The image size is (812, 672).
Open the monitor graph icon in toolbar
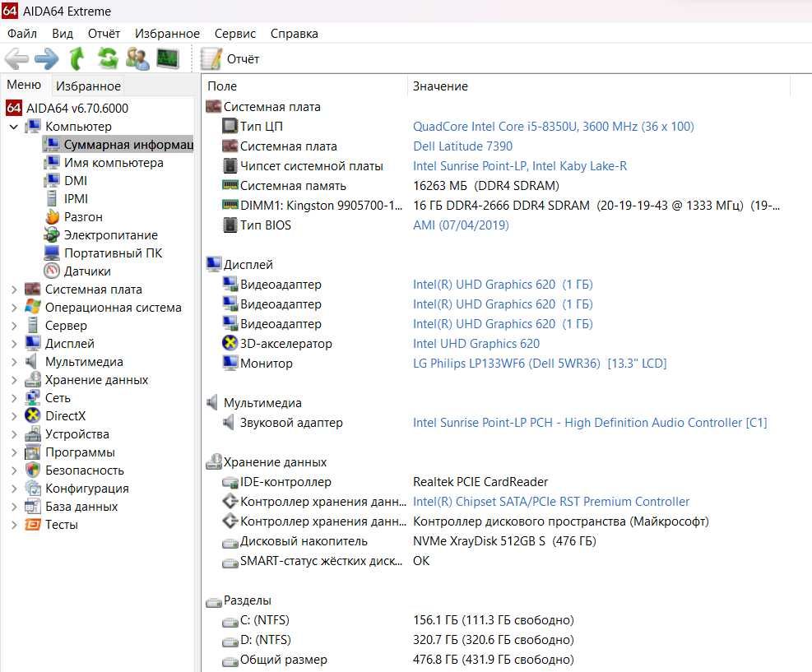pos(168,58)
